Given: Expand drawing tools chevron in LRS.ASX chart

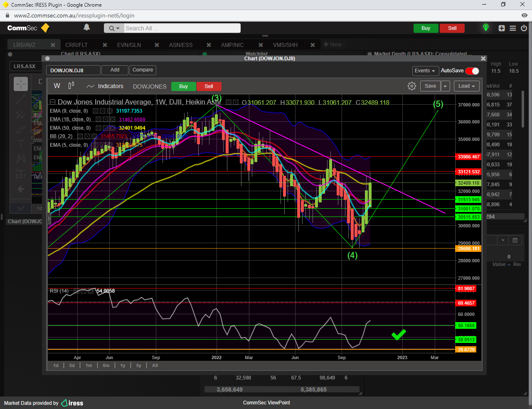Looking at the screenshot, I should 21,208.
